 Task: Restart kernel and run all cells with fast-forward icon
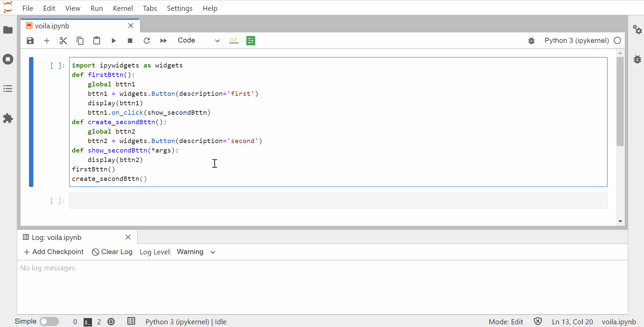pos(163,40)
